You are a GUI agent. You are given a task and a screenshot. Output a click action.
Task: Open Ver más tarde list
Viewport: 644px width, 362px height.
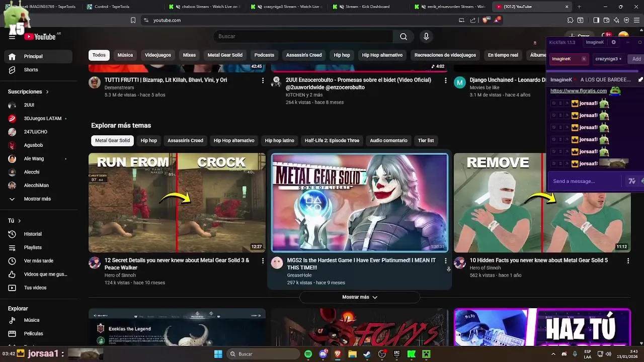(x=38, y=261)
